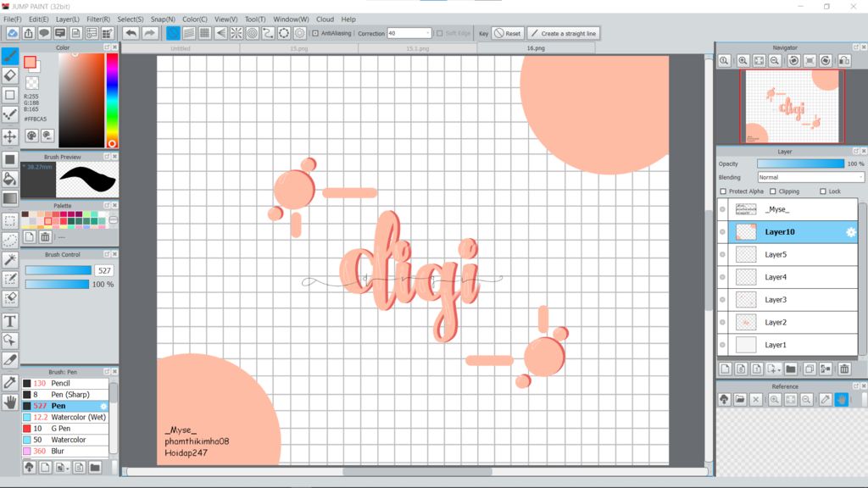868x488 pixels.
Task: Click the foreground color swatch
Action: [30, 62]
